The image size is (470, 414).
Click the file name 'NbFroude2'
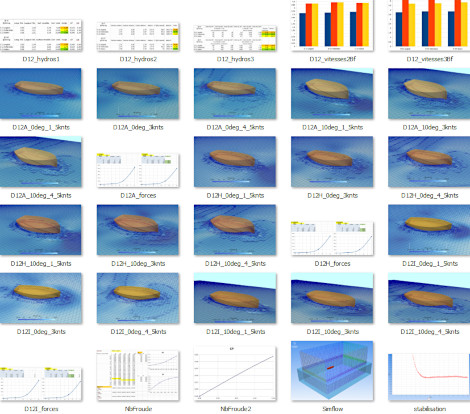click(235, 409)
